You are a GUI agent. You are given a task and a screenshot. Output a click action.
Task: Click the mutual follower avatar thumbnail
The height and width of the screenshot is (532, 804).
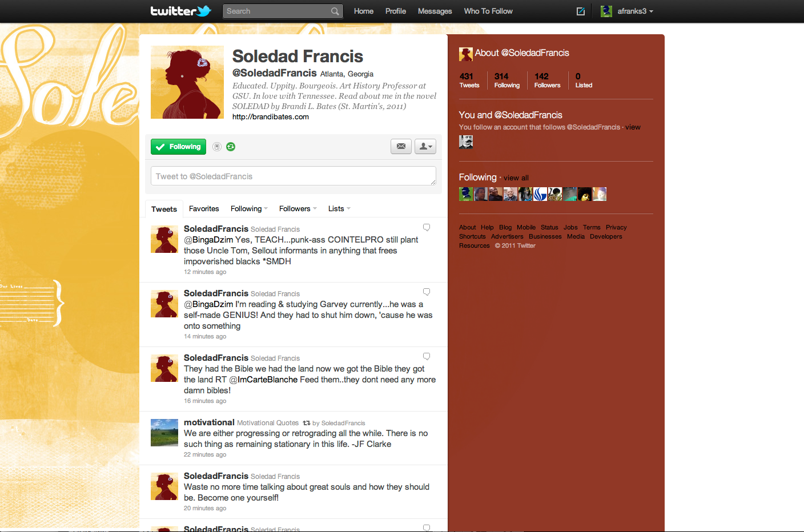pyautogui.click(x=466, y=142)
